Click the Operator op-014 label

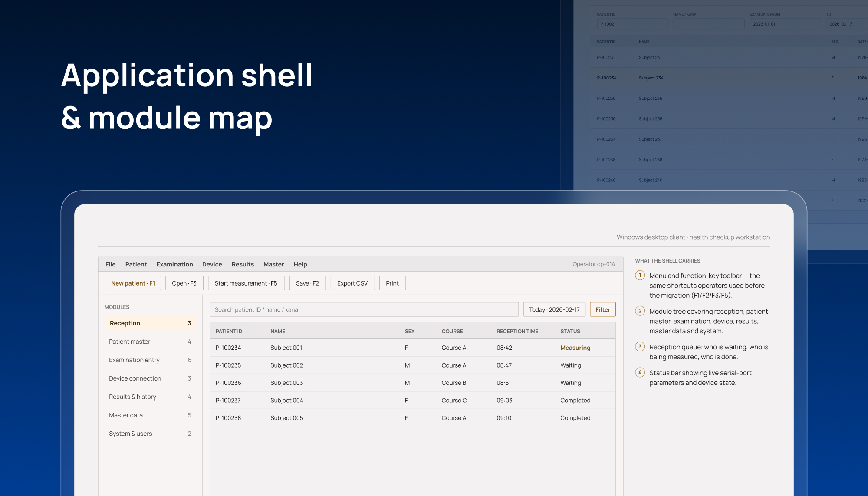click(593, 264)
